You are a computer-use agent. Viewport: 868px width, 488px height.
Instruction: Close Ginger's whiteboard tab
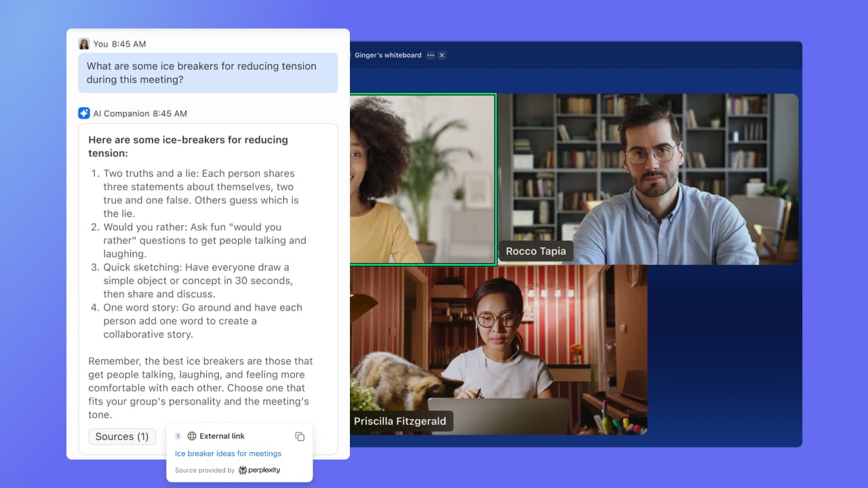(x=442, y=56)
